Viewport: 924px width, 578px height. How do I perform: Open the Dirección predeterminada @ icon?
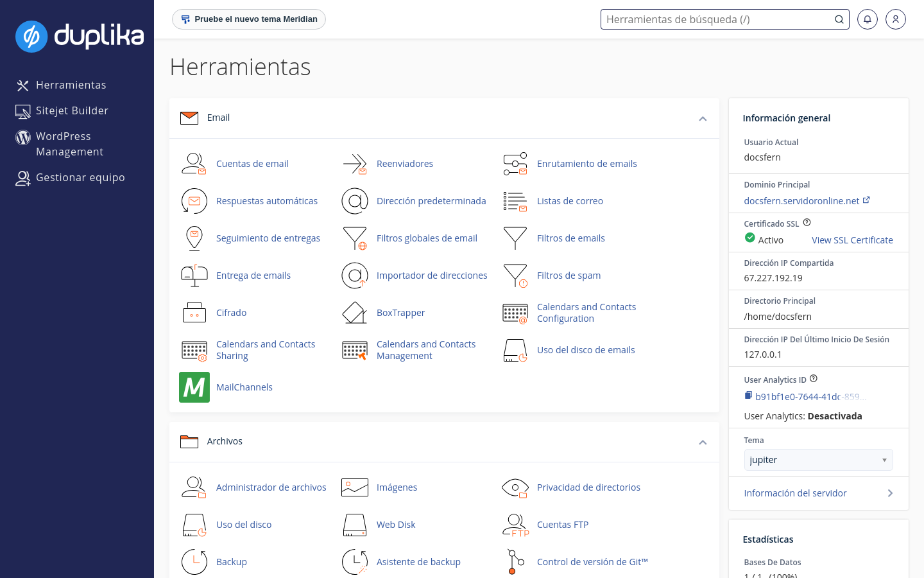pyautogui.click(x=354, y=201)
